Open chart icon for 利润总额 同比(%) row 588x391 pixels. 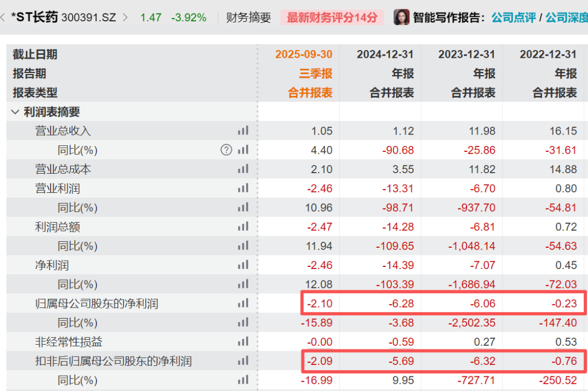pyautogui.click(x=243, y=246)
